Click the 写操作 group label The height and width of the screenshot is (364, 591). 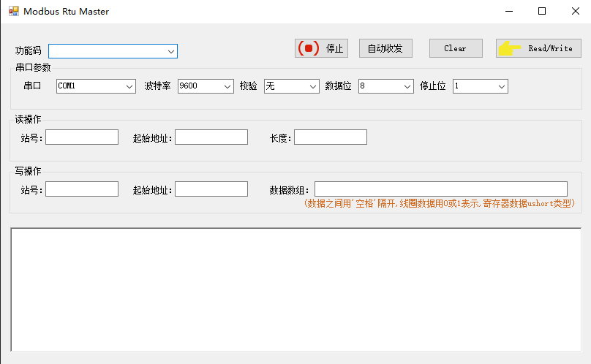click(28, 171)
